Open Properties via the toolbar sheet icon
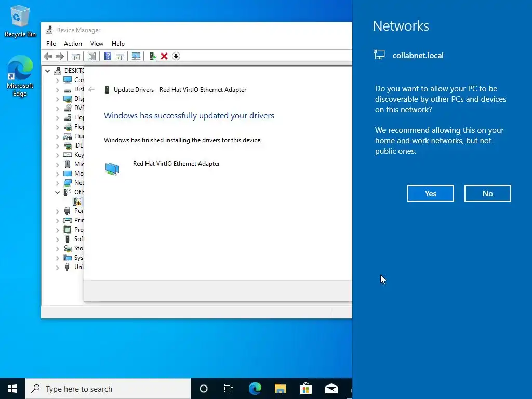 (x=91, y=56)
